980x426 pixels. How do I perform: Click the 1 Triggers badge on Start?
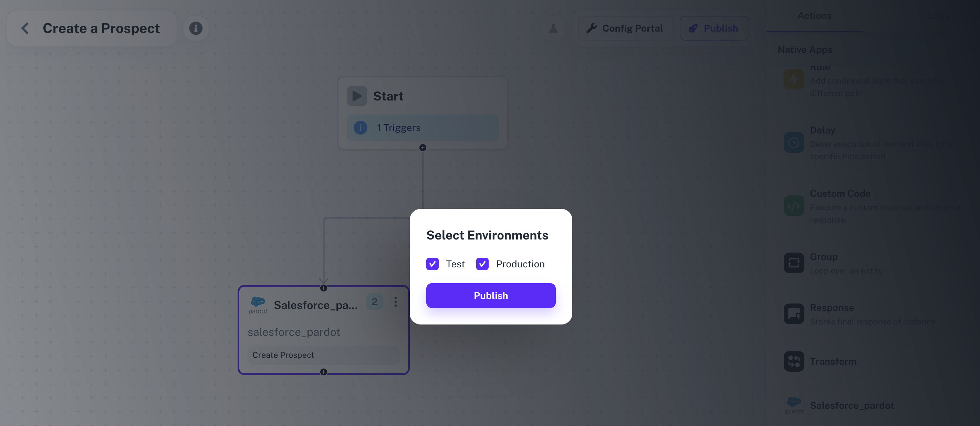click(x=398, y=128)
